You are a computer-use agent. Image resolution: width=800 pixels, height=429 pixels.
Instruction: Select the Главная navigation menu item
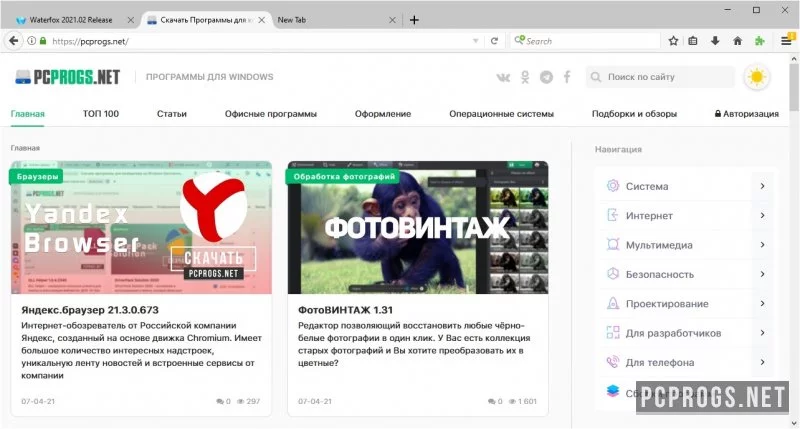click(x=28, y=114)
